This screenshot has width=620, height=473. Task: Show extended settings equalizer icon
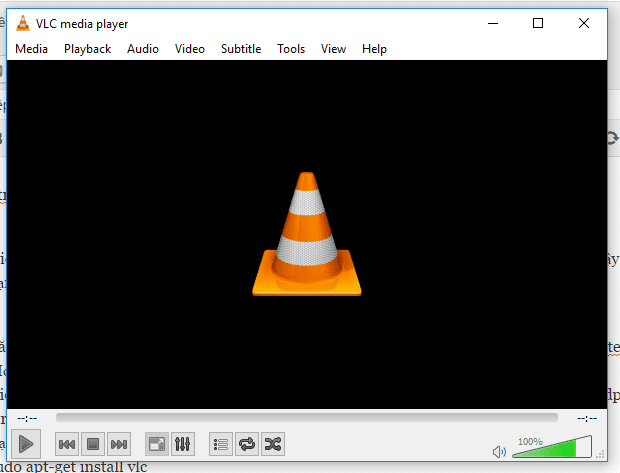coord(183,443)
